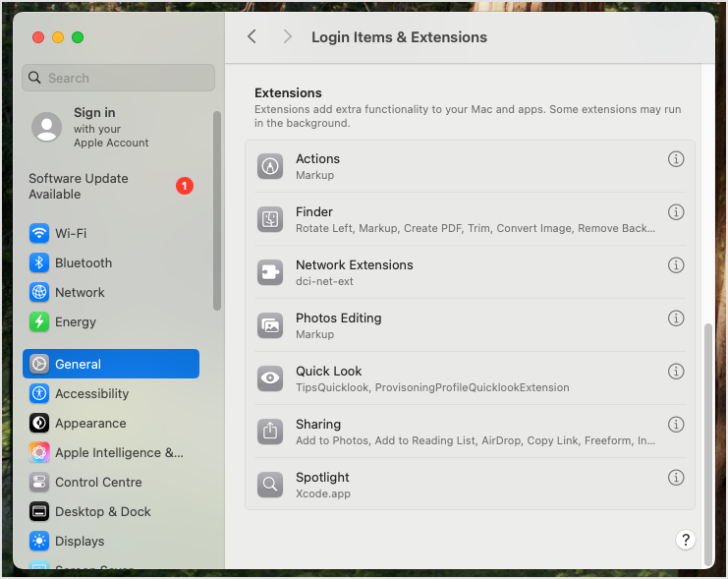Click the Network Extensions puzzle icon

click(x=270, y=272)
